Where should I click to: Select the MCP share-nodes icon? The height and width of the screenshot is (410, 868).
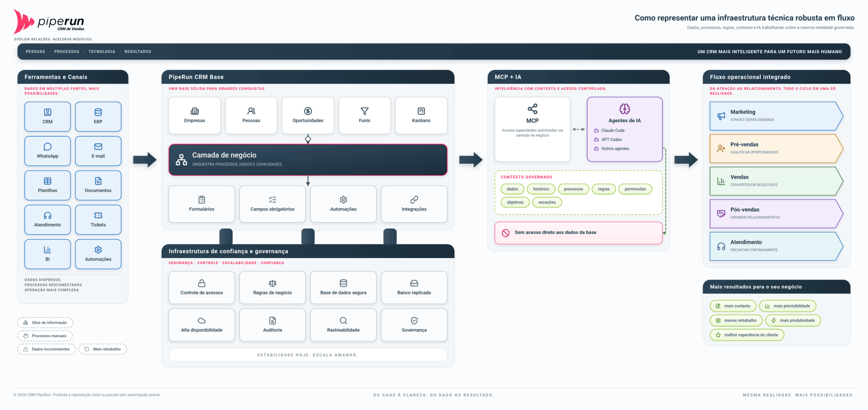[533, 109]
